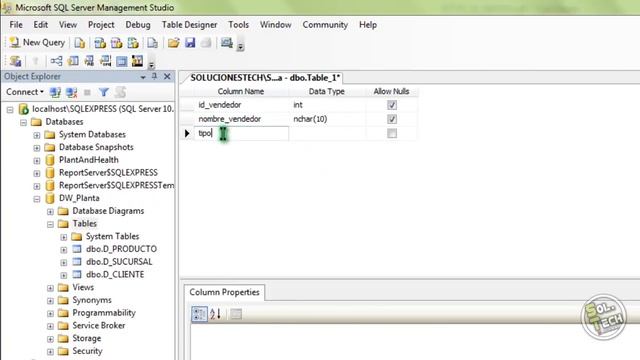Click the Stop icon in Object Explorer toolbar
The width and height of the screenshot is (640, 360).
click(x=87, y=93)
